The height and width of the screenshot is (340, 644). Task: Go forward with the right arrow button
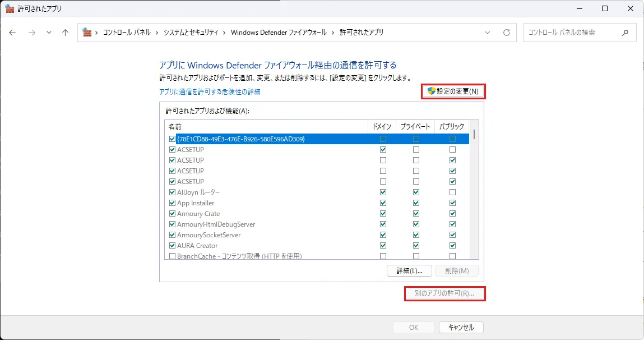(x=31, y=33)
